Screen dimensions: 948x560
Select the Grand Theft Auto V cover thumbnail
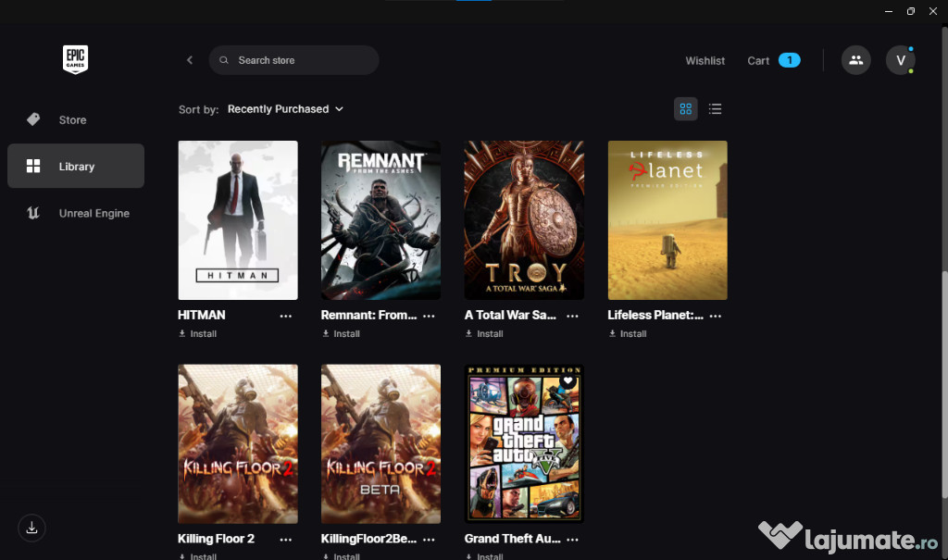pos(524,444)
